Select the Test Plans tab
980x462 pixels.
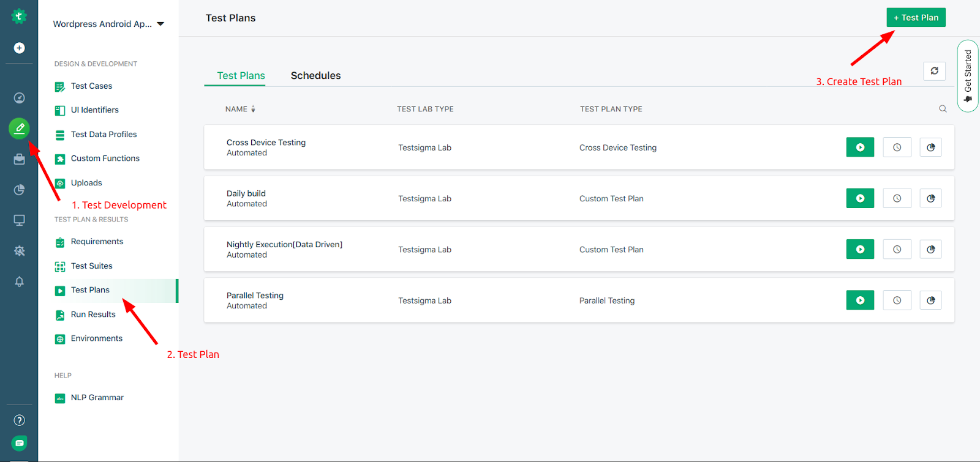[x=241, y=75]
